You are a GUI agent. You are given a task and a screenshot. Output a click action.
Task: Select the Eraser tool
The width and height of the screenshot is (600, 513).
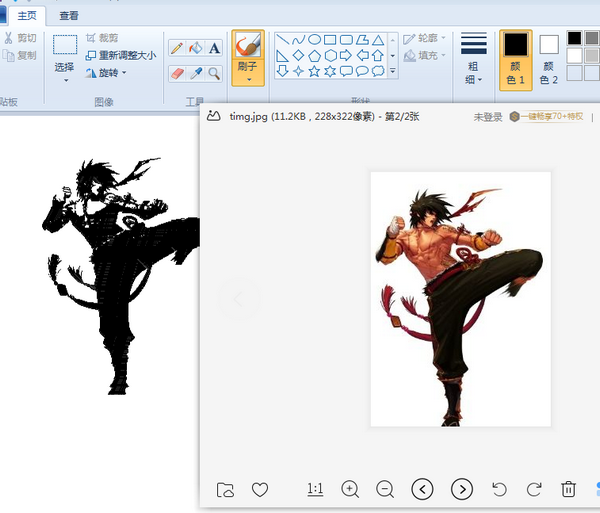(177, 73)
